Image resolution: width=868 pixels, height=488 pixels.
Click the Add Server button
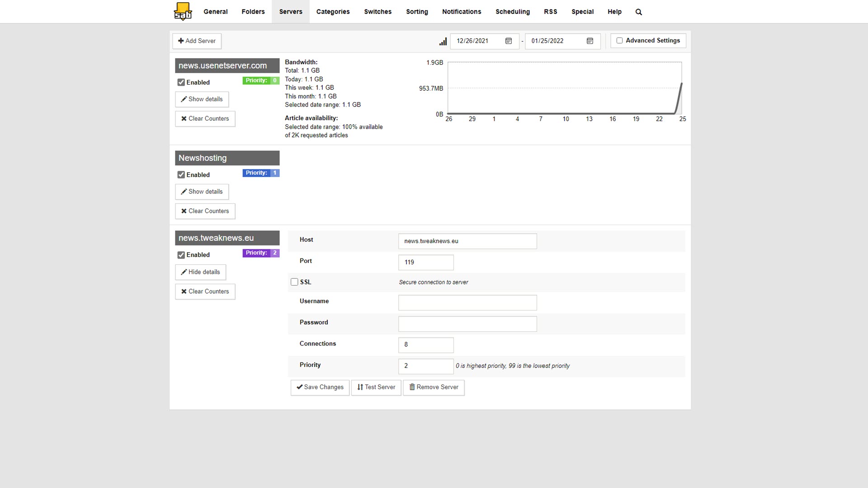click(x=197, y=41)
